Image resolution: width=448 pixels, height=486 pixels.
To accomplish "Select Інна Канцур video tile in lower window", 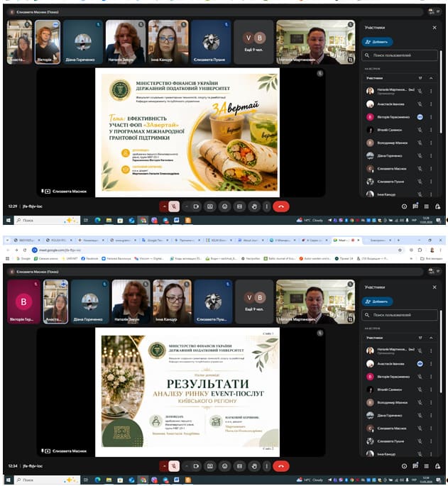I will pos(172,302).
